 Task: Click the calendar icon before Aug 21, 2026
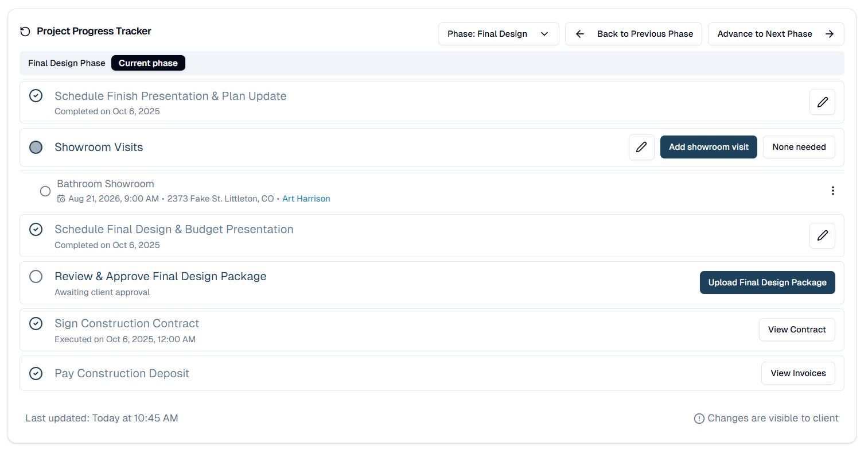[x=61, y=199]
